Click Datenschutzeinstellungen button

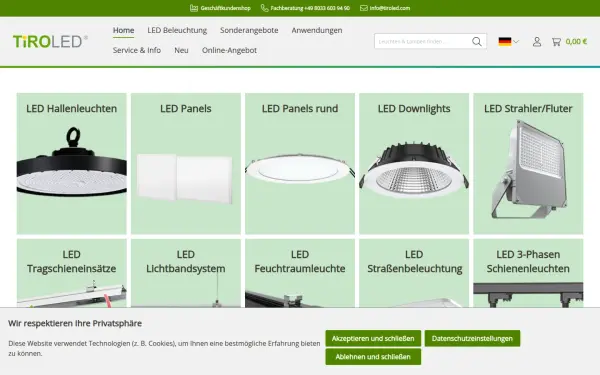point(472,339)
